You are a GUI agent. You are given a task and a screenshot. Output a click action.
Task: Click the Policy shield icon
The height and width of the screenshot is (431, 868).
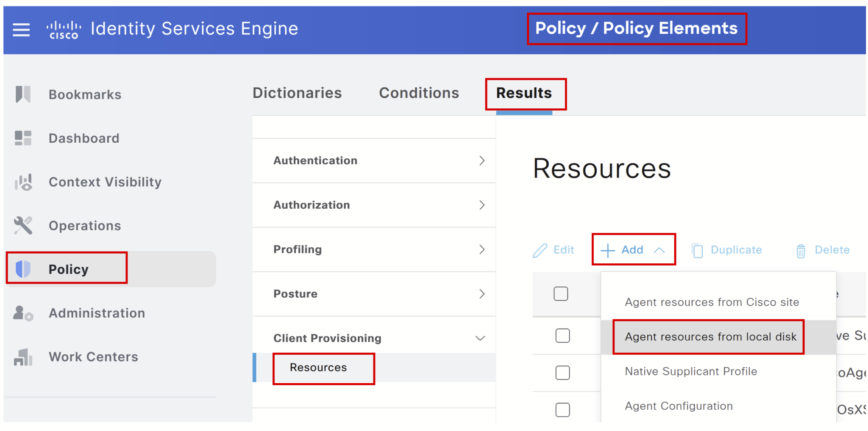click(x=24, y=269)
